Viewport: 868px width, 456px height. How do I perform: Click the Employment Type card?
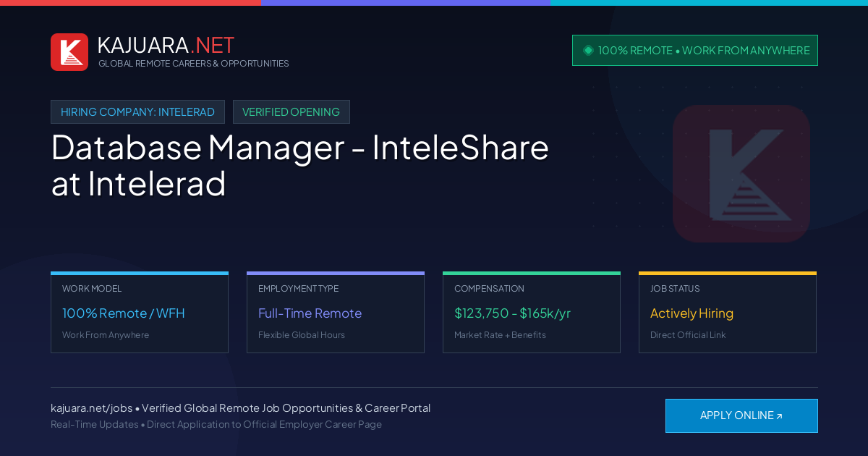[x=336, y=312]
